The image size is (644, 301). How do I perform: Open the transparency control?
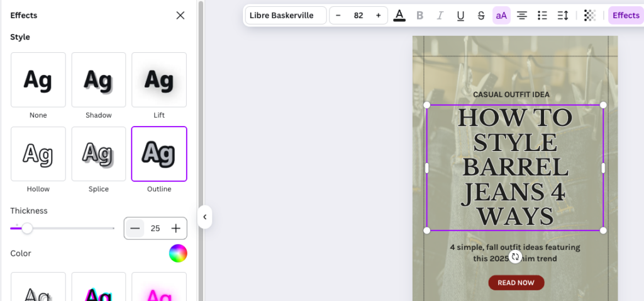coord(590,15)
